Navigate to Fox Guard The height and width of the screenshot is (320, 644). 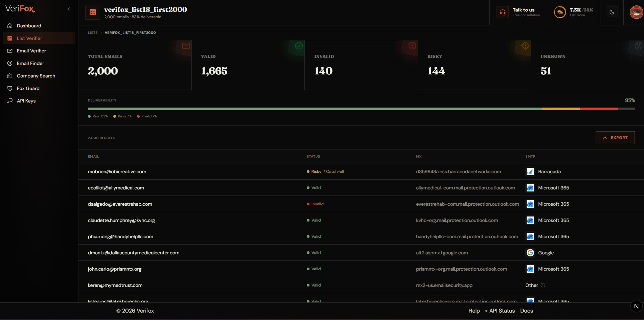[x=39, y=88]
